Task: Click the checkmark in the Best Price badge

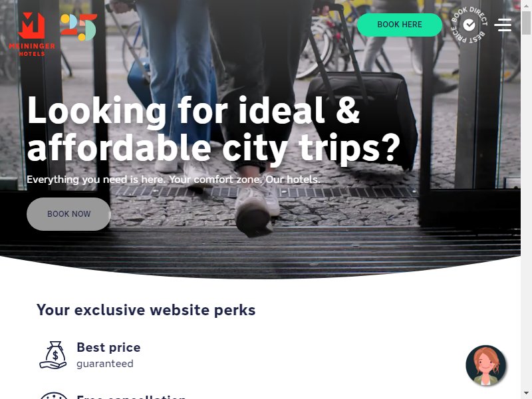Action: click(469, 25)
